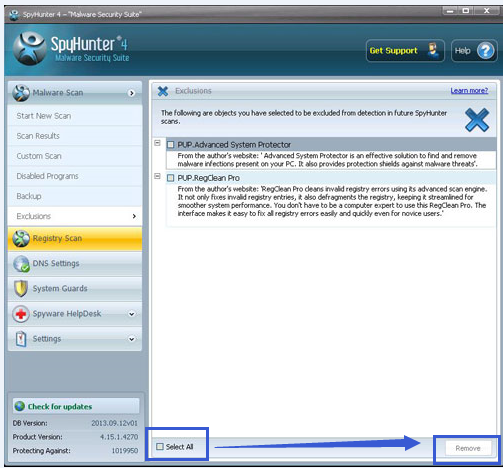Click the SpyHunter logo icon in header
The image size is (503, 468).
29,49
